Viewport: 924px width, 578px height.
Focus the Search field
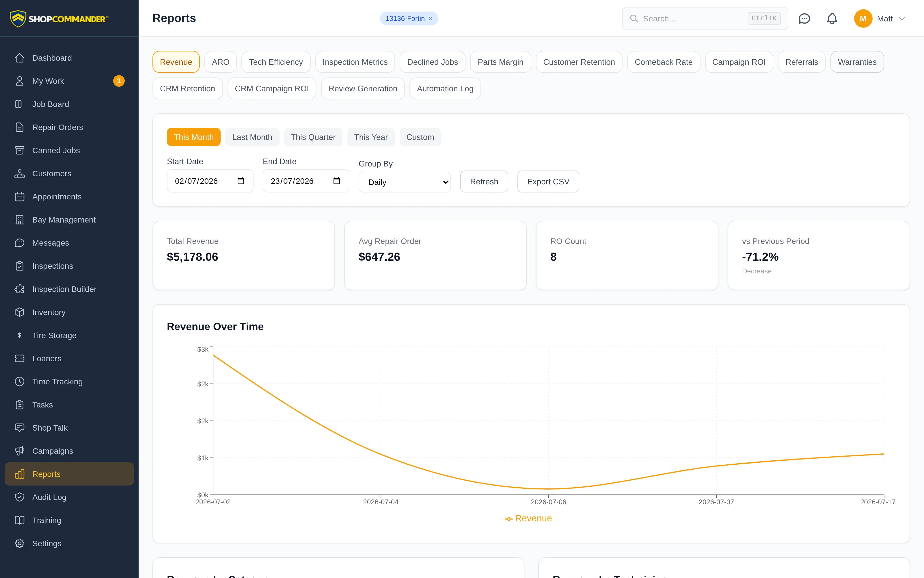click(x=705, y=18)
